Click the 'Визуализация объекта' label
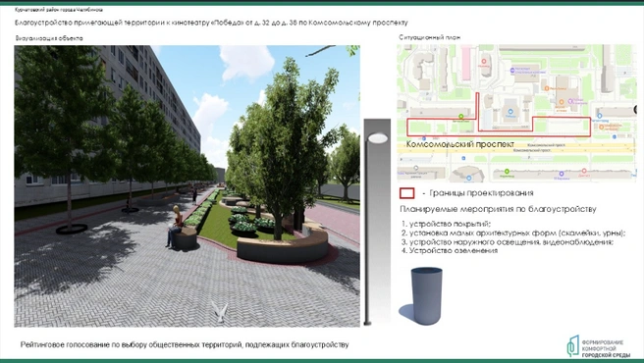This screenshot has height=363, width=644. pos(49,38)
